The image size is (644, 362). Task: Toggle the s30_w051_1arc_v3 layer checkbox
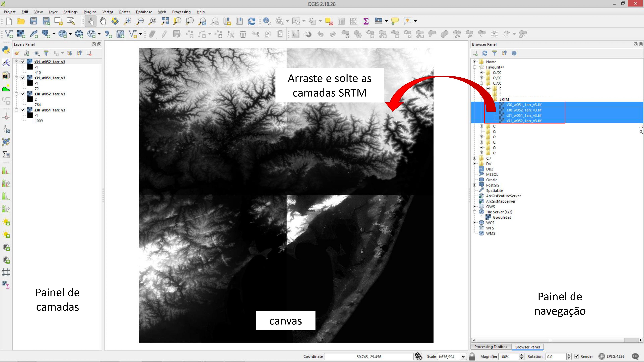[23, 110]
